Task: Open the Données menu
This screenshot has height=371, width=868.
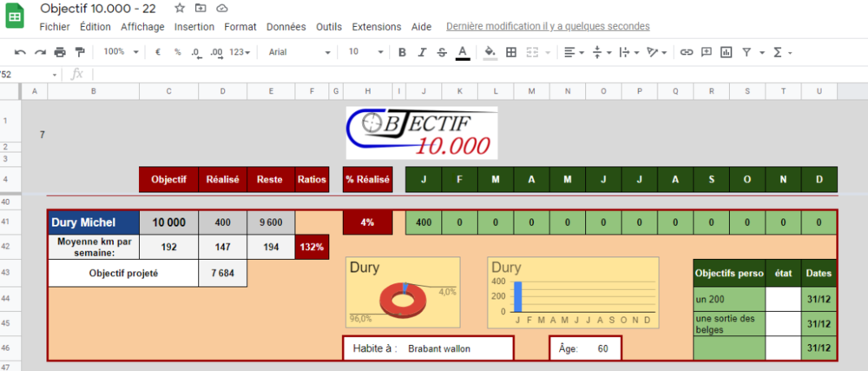Action: [x=286, y=27]
